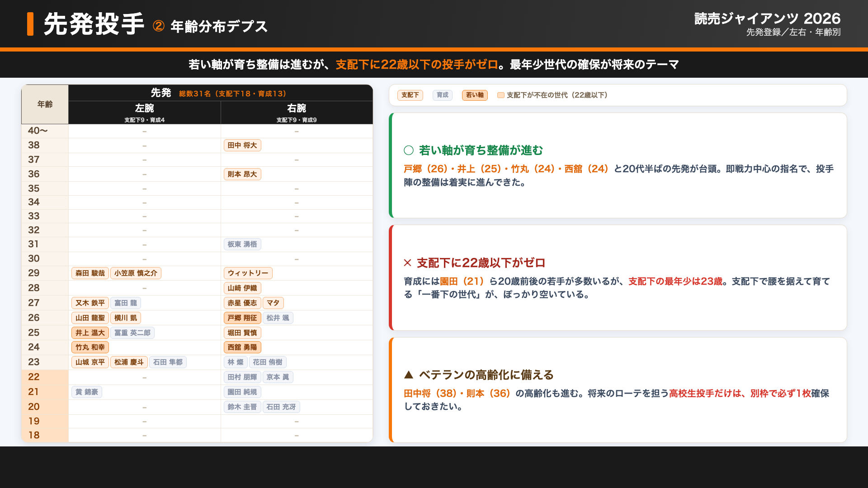
Task: Click the 年齢 header cell
Action: (45, 104)
